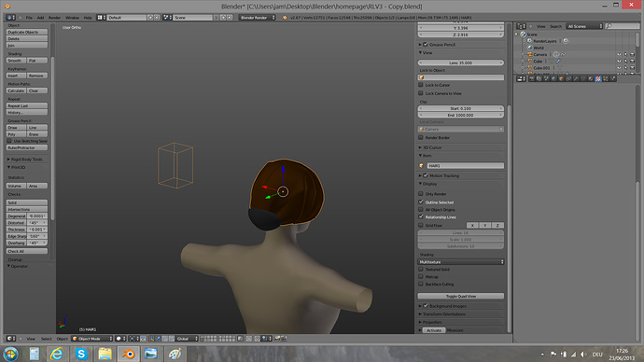The image size is (644, 362).
Task: Open the Add menu
Action: [40, 18]
